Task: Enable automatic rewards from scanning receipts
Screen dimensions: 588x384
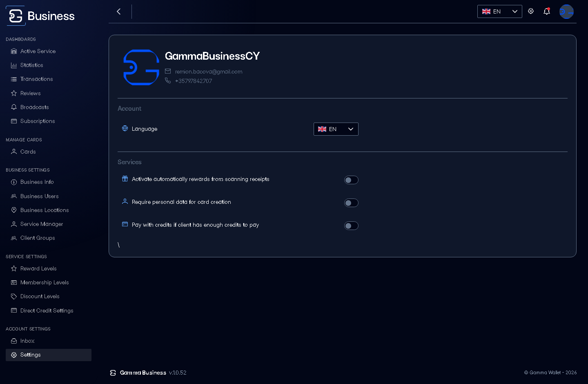Action: [x=351, y=180]
